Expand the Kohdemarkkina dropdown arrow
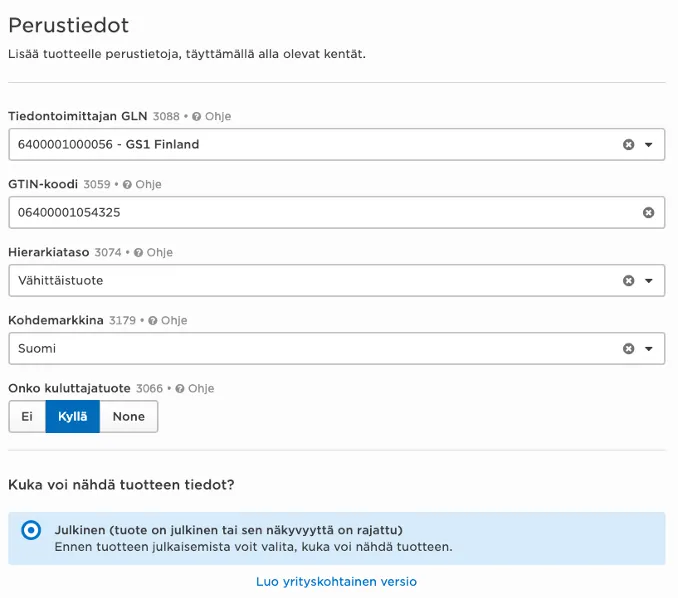This screenshot has height=598, width=678. coord(649,349)
